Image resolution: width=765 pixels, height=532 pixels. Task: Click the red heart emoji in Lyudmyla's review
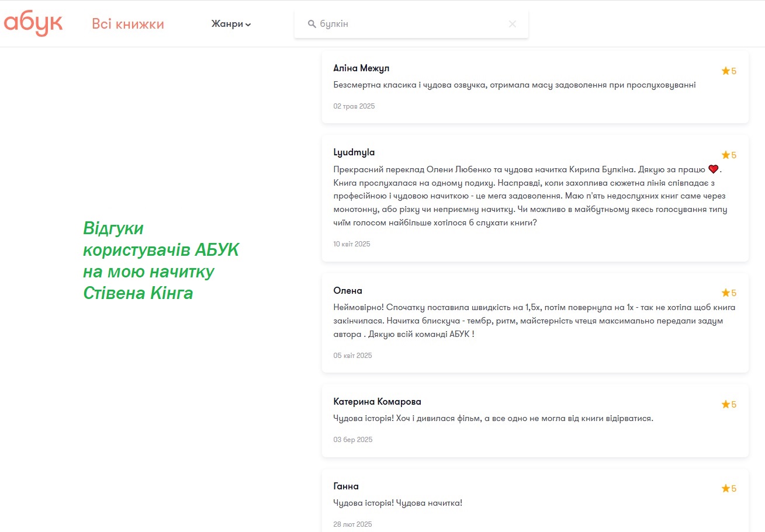(x=713, y=169)
